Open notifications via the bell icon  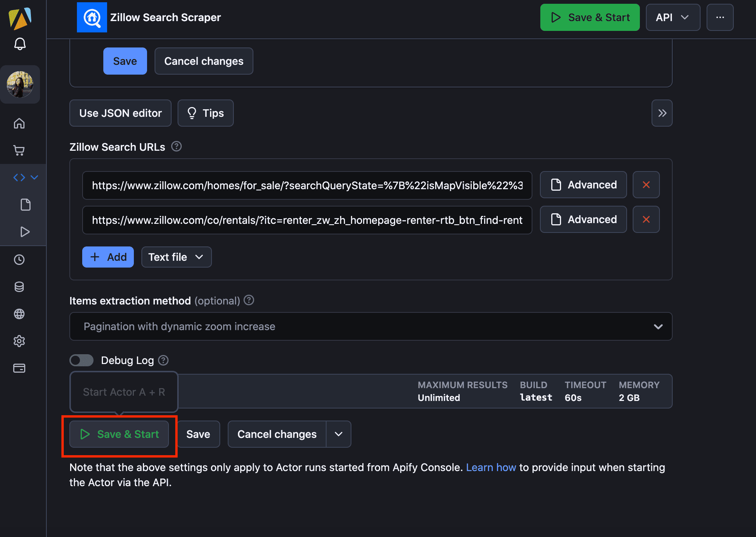(x=20, y=44)
